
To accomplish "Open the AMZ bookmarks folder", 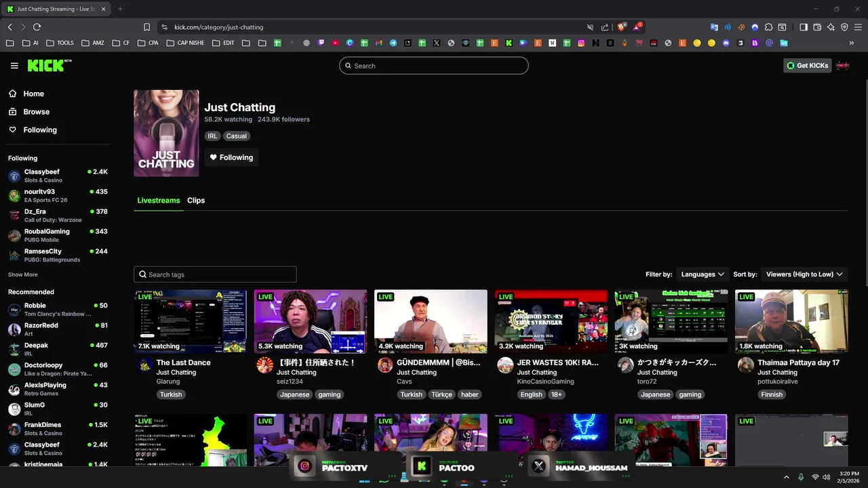I will pyautogui.click(x=93, y=43).
